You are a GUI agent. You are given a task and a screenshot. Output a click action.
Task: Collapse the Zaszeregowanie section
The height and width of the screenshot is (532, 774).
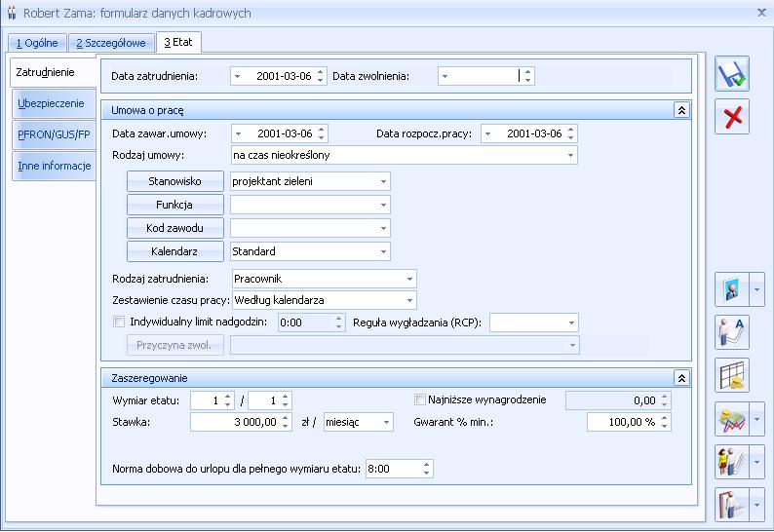point(681,378)
